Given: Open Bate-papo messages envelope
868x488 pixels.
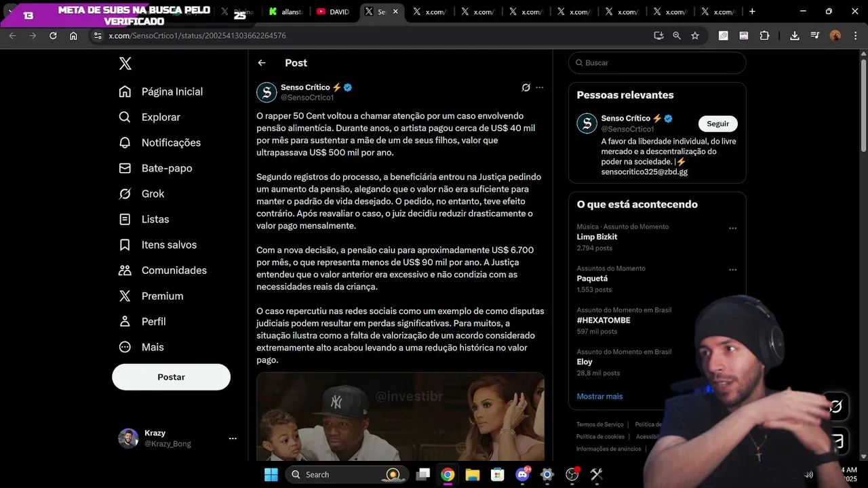Looking at the screenshot, I should pos(125,168).
